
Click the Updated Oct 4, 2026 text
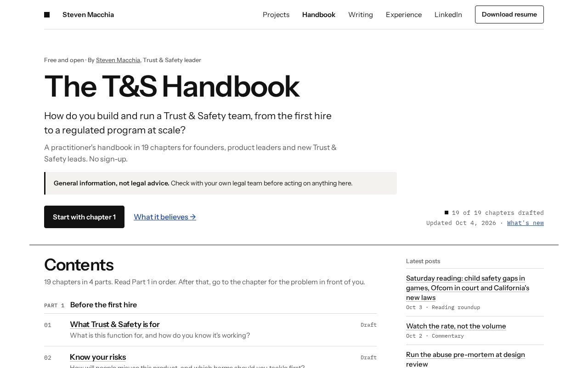point(461,223)
